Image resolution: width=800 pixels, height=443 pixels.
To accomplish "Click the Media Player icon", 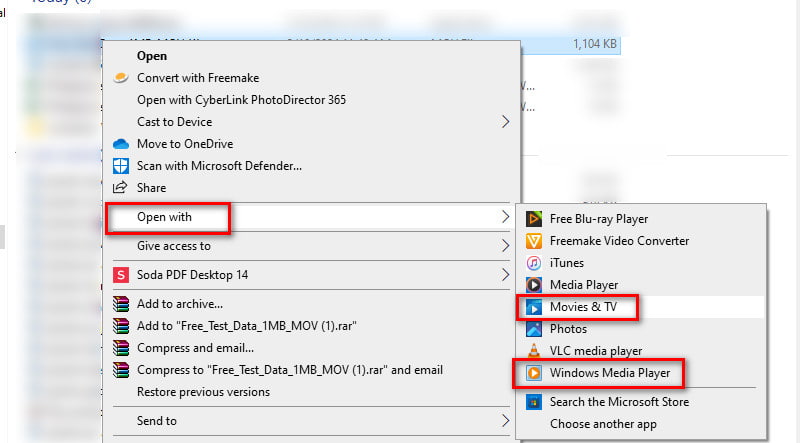I will 534,285.
